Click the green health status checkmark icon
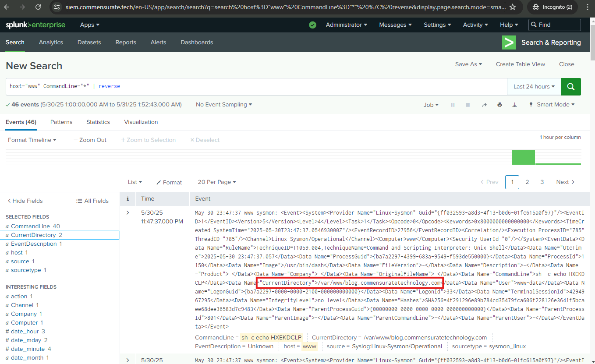 (x=312, y=25)
